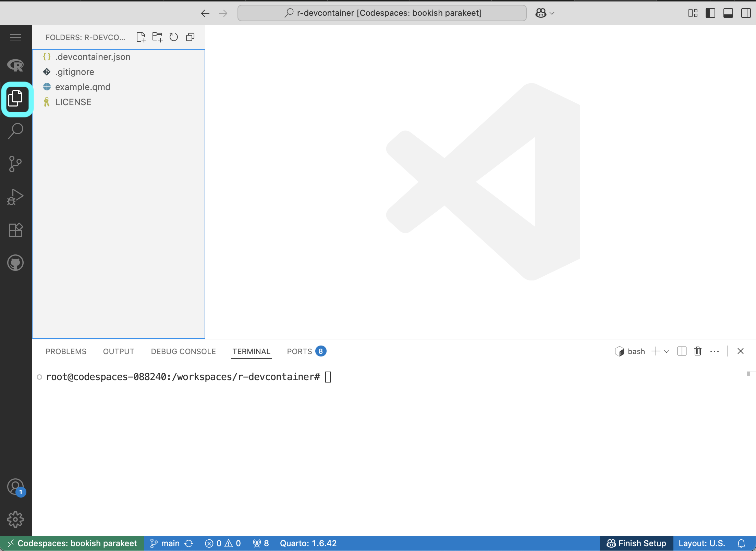Open Customize Layout options
Screen dimensions: 756x551
click(x=693, y=13)
